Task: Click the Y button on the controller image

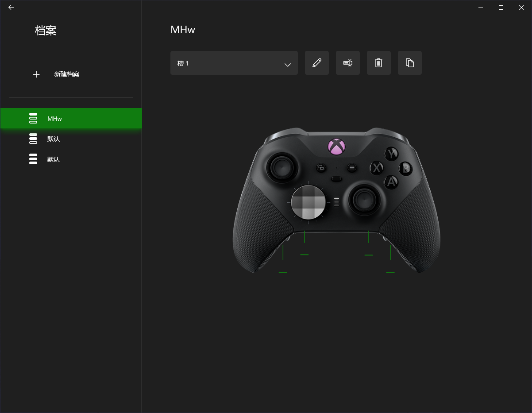Action: [391, 154]
